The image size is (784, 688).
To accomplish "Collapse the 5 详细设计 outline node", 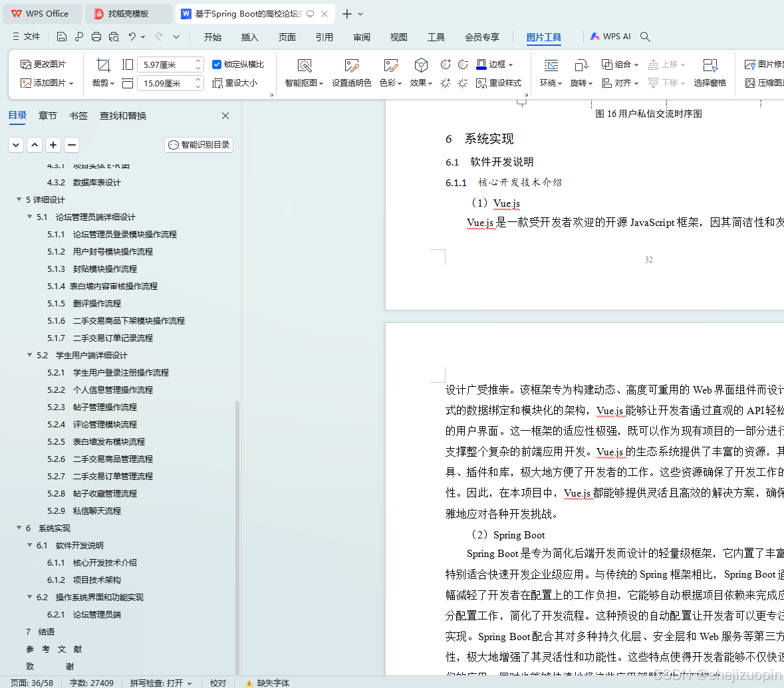I will click(19, 199).
